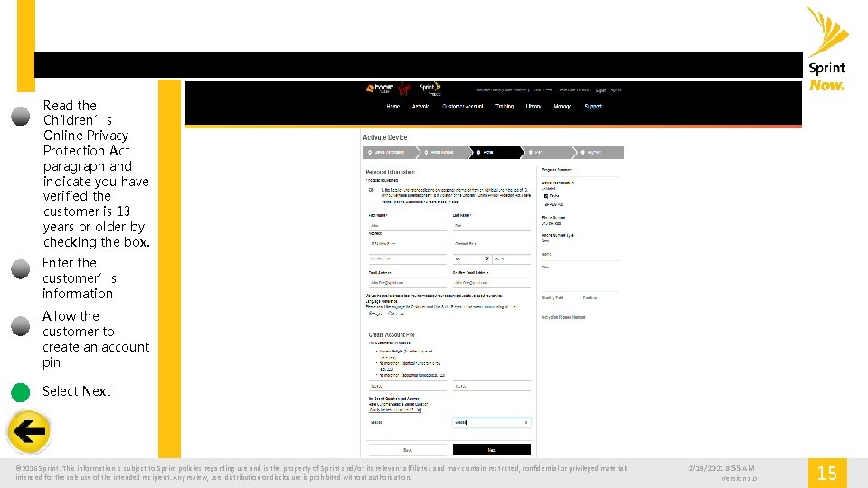Open the Activate menu item
The height and width of the screenshot is (488, 868).
(x=420, y=107)
